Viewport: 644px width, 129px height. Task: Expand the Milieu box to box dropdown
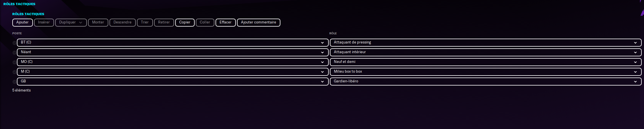point(486,72)
